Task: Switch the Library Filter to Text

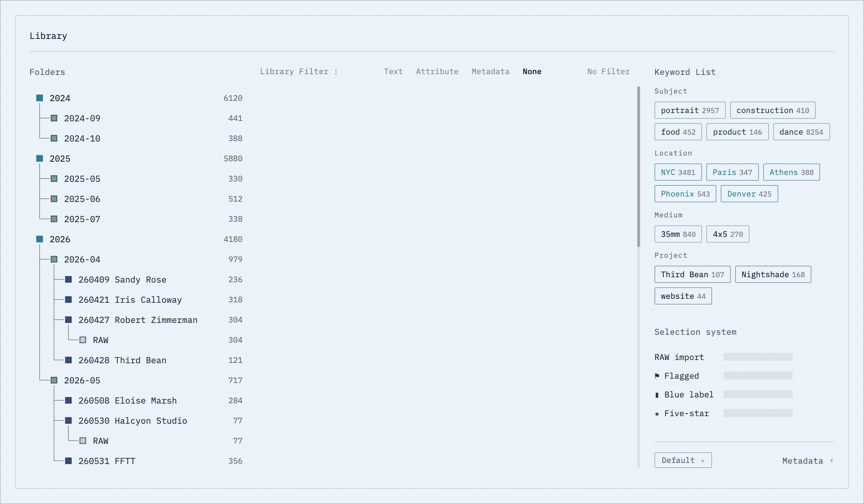Action: 393,72
